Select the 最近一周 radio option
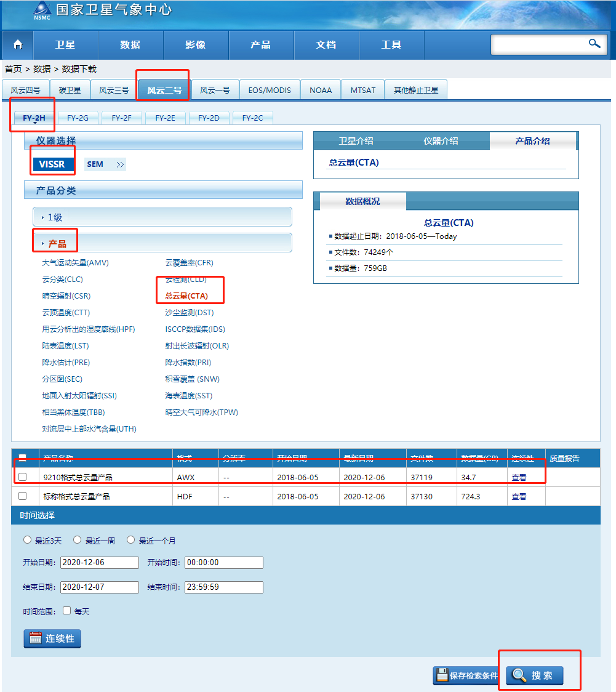 77,540
